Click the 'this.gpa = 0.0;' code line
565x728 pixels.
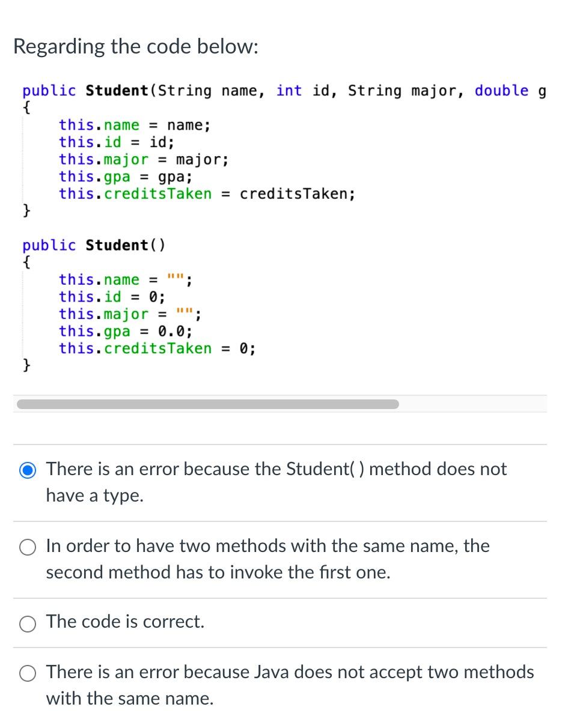(126, 332)
